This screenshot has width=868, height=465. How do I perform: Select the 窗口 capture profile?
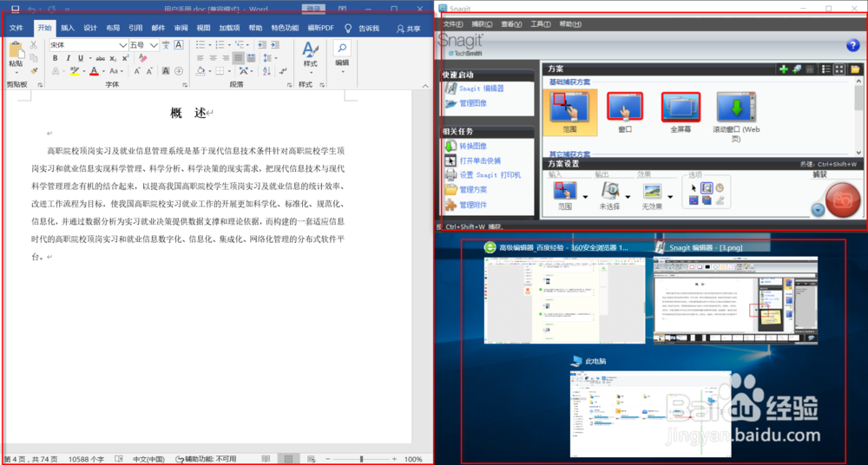coord(625,114)
